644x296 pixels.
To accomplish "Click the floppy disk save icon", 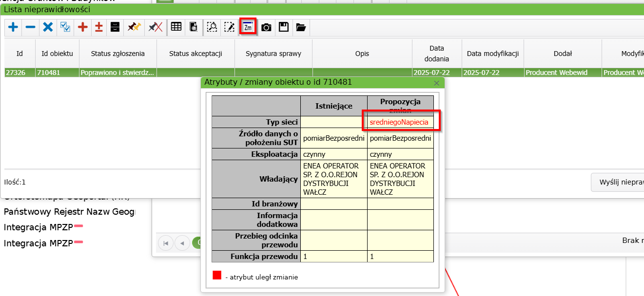I will 283,27.
